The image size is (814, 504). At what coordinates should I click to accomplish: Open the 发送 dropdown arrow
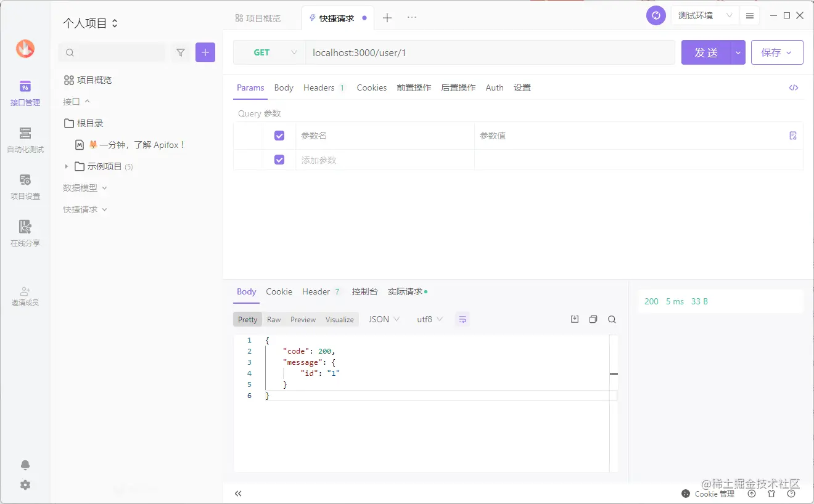point(738,53)
